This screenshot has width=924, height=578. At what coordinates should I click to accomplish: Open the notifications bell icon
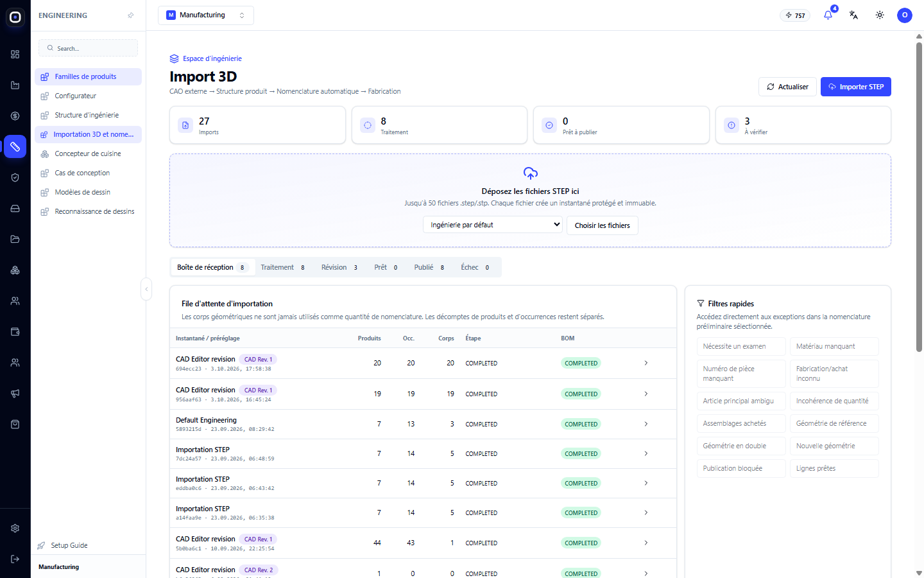tap(828, 15)
